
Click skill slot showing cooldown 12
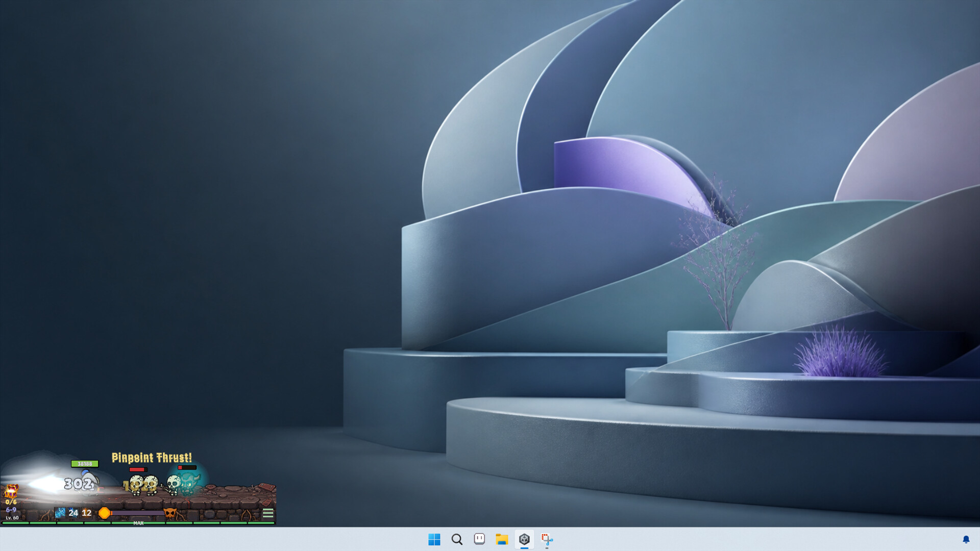tap(87, 513)
